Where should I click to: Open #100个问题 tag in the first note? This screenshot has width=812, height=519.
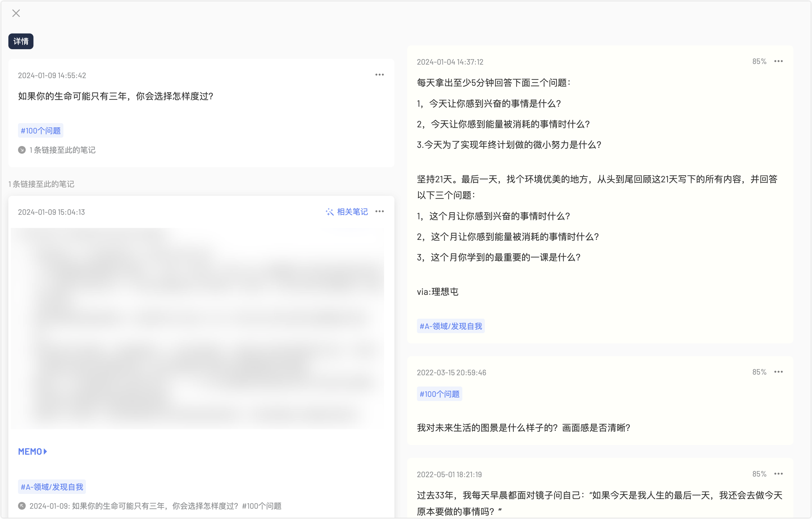(x=41, y=131)
